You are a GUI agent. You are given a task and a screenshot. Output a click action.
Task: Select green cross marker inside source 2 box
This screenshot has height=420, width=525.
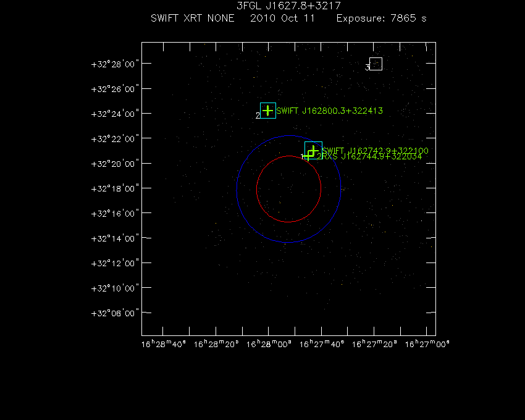(267, 111)
